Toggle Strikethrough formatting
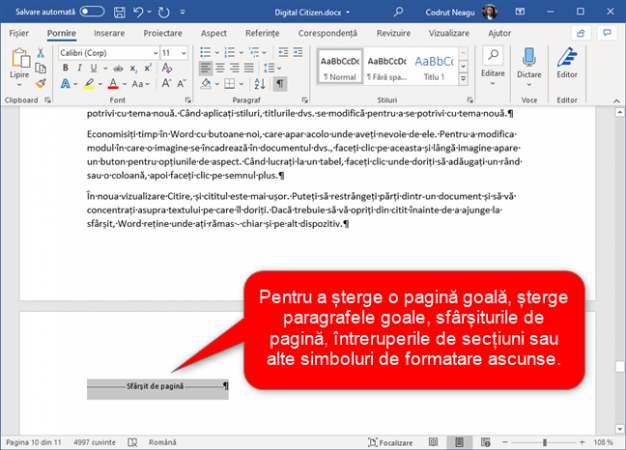The image size is (626, 450). [118, 68]
